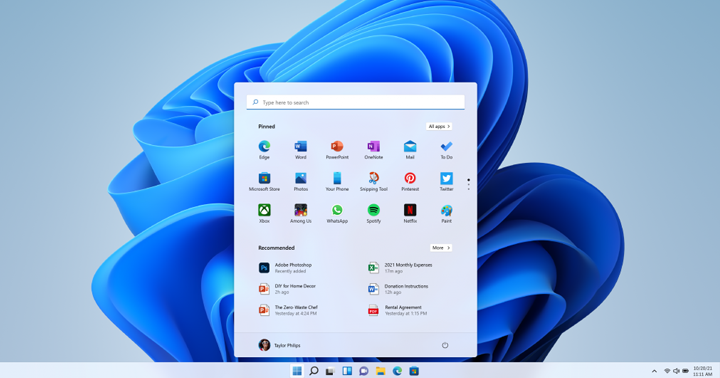The width and height of the screenshot is (720, 378).
Task: Open the pinned apps page dots
Action: tap(468, 184)
